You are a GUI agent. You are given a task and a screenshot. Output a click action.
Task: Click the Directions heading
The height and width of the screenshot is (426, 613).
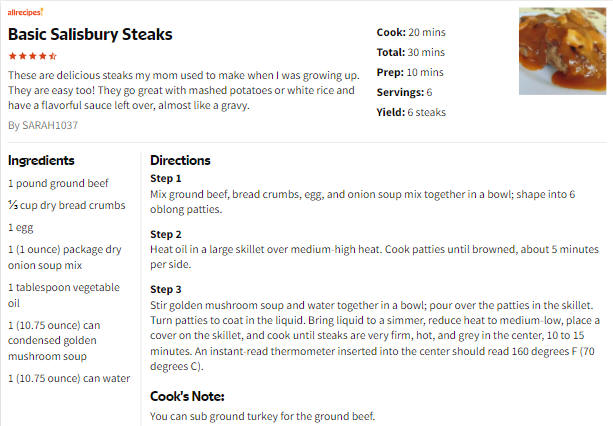(x=180, y=160)
